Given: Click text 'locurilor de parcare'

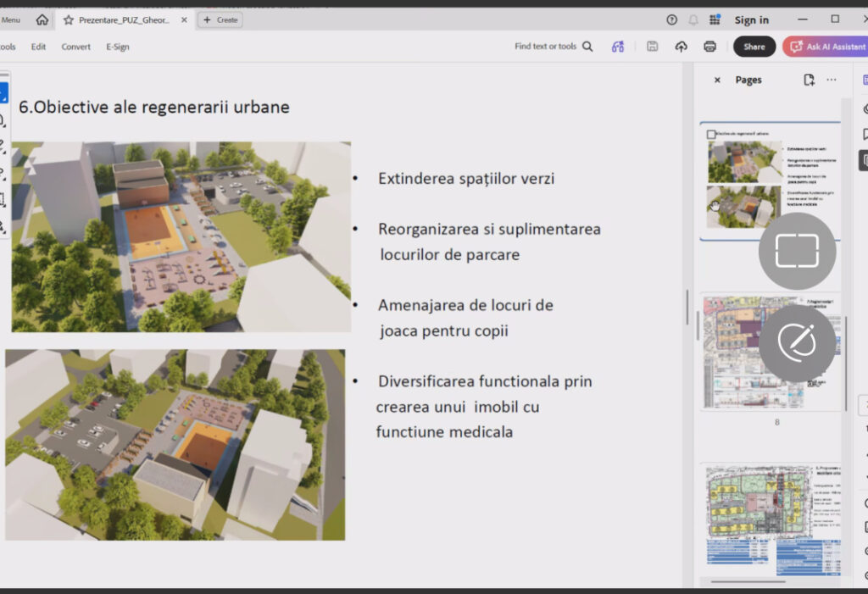Looking at the screenshot, I should coord(449,255).
